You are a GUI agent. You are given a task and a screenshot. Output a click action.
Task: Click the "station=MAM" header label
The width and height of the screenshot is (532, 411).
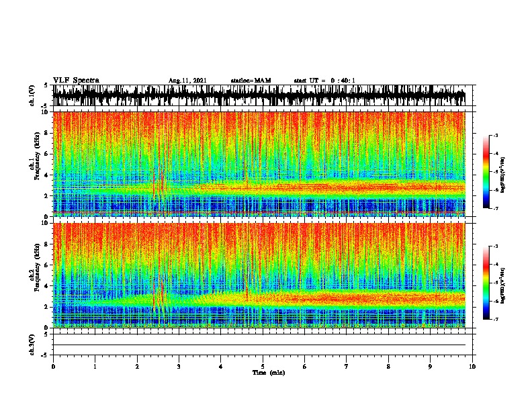tap(251, 81)
